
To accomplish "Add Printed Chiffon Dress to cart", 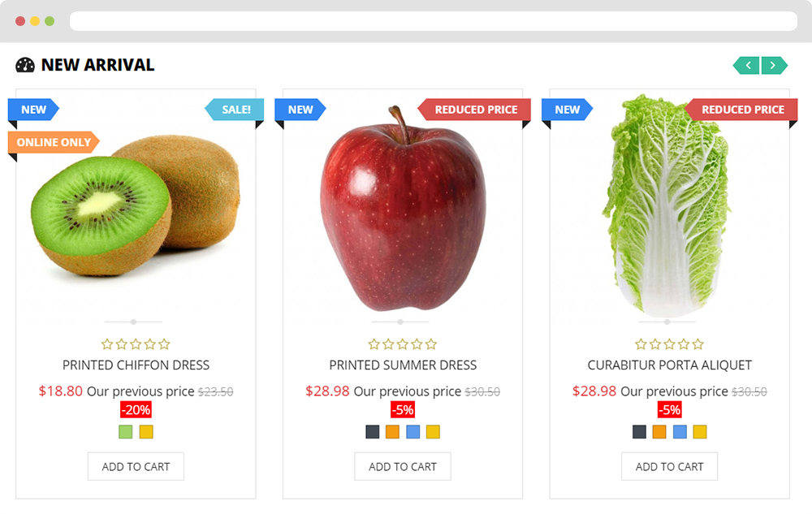I will [x=136, y=466].
